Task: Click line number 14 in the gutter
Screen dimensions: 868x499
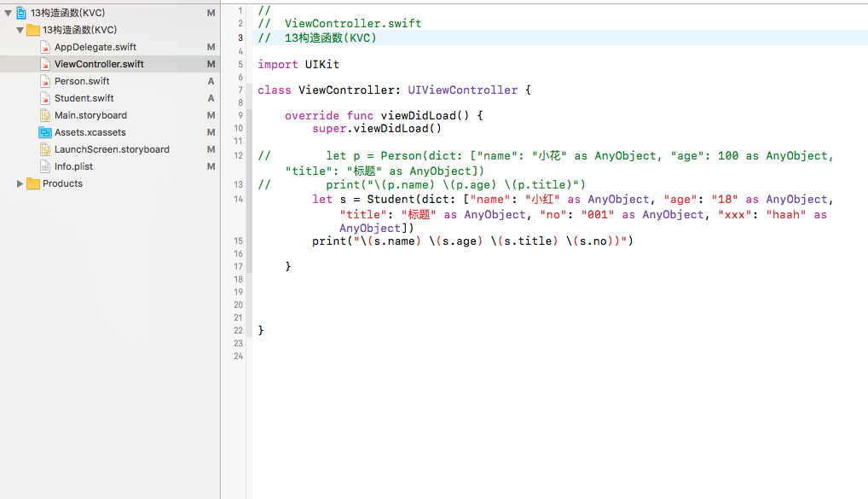Action: click(x=238, y=200)
